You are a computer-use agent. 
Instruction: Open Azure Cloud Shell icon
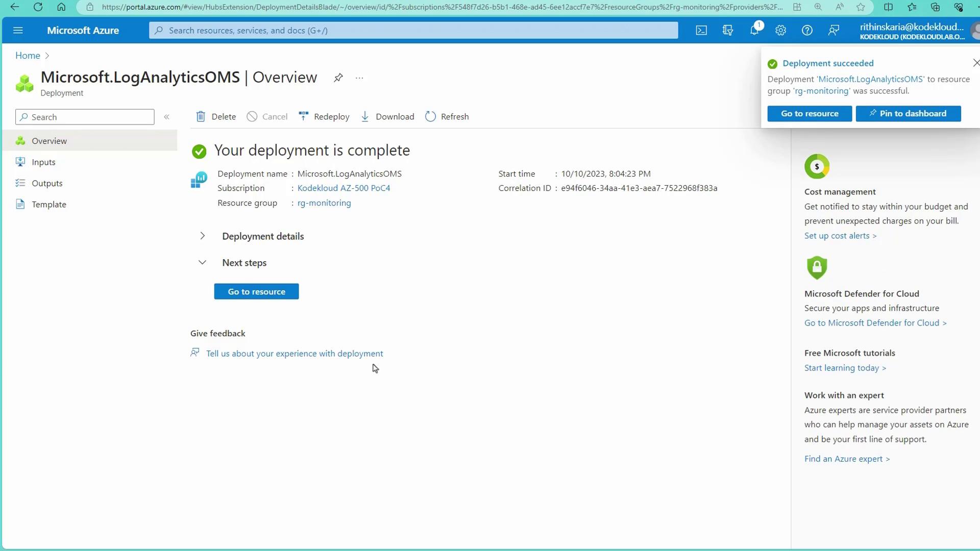click(701, 31)
